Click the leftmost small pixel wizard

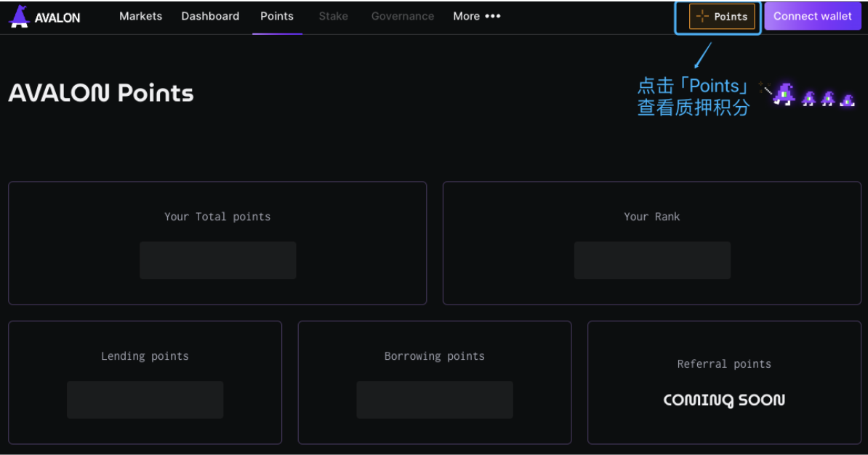pyautogui.click(x=808, y=99)
